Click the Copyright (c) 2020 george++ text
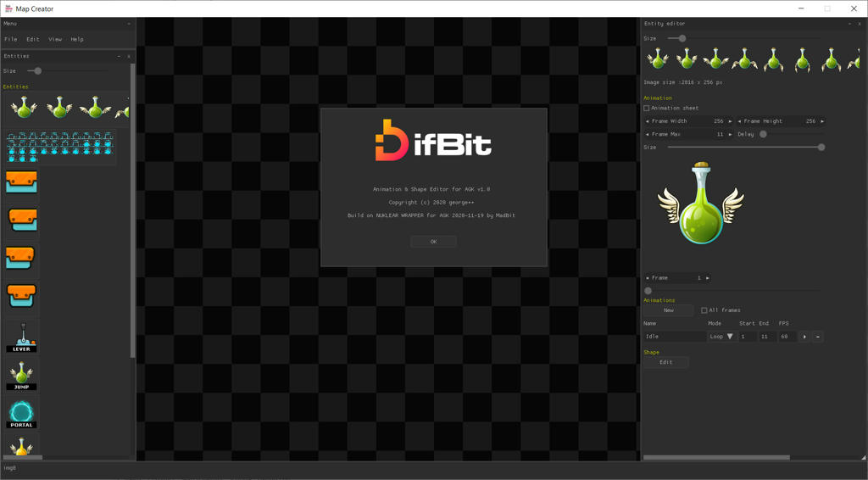The image size is (868, 480). point(431,203)
